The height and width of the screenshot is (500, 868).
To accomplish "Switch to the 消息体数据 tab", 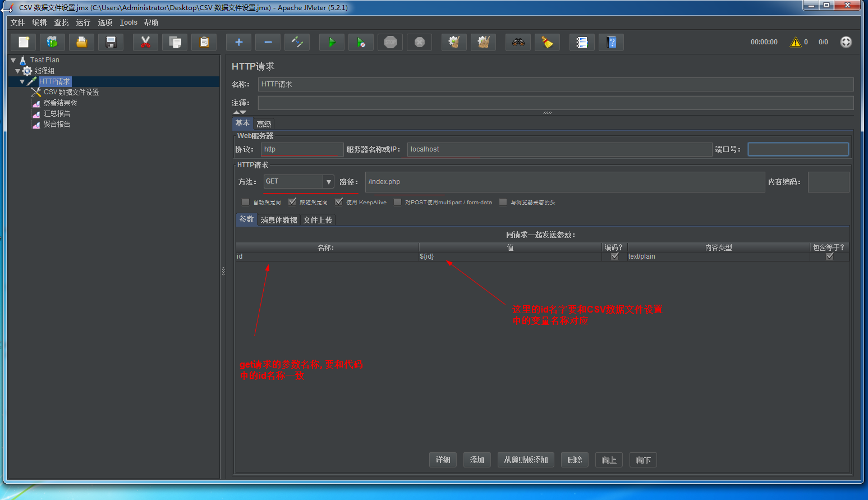I will [x=279, y=220].
